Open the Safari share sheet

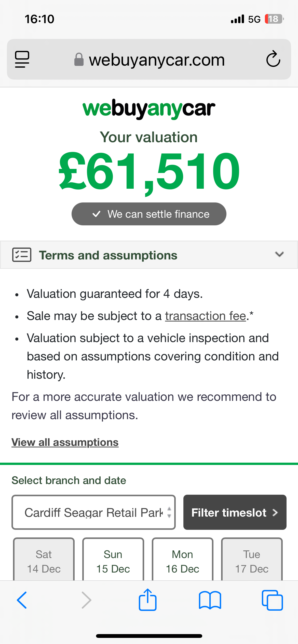pos(147,599)
